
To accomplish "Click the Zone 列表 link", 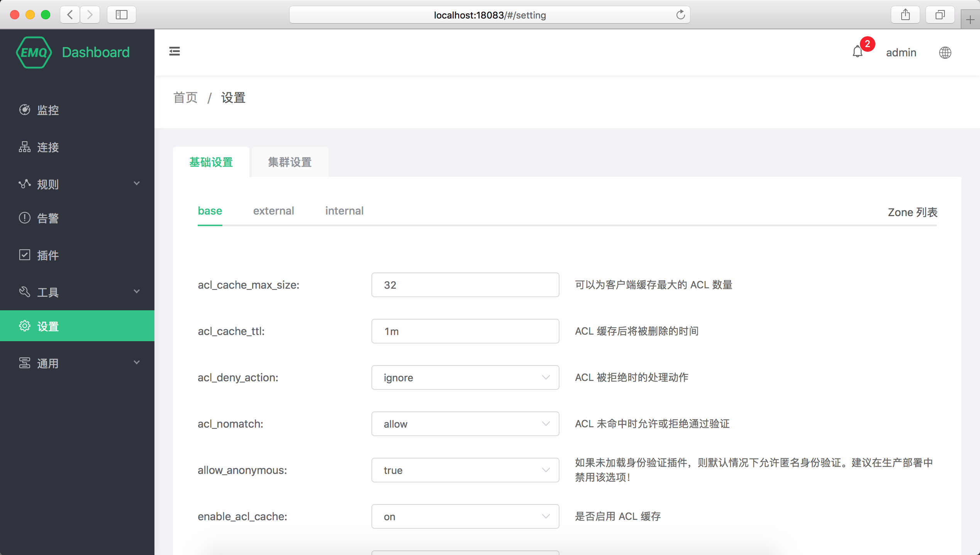I will coord(912,212).
